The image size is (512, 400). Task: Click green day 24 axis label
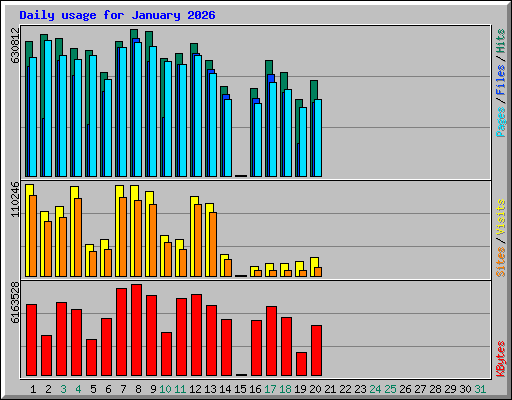(x=375, y=389)
